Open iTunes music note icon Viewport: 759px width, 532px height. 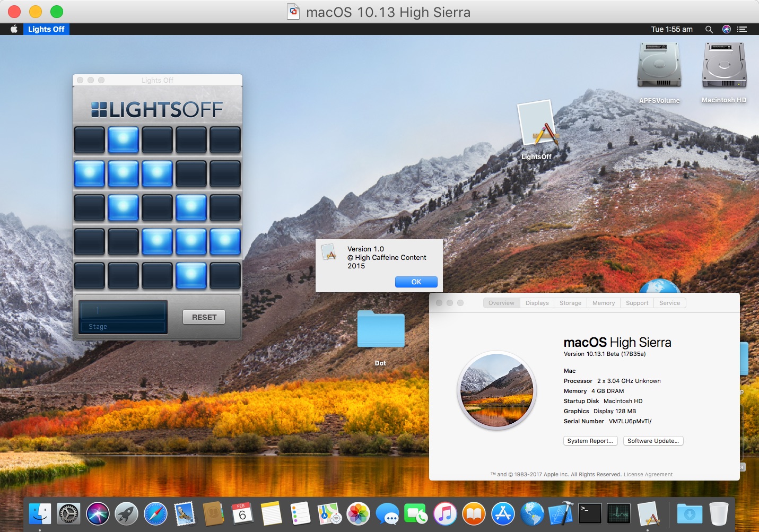click(445, 513)
